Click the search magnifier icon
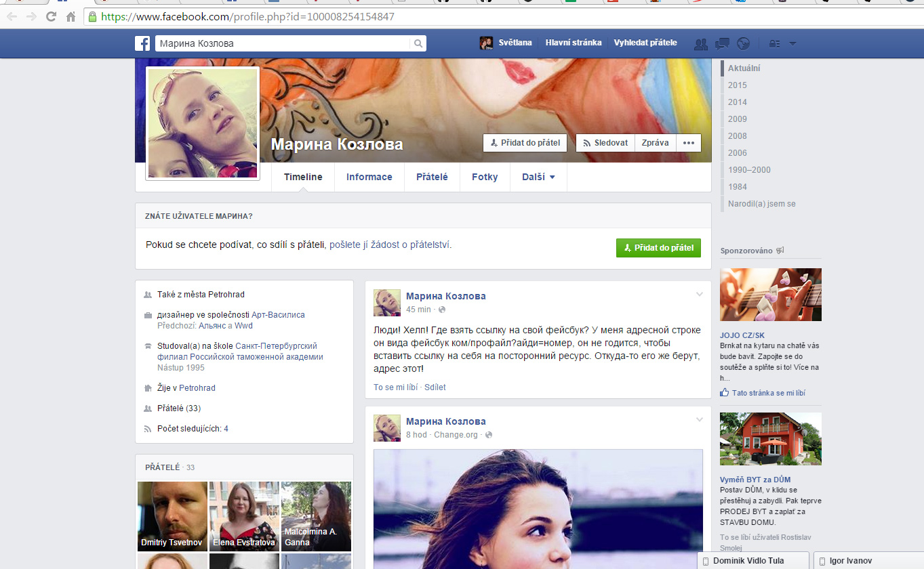The height and width of the screenshot is (569, 924). tap(419, 43)
